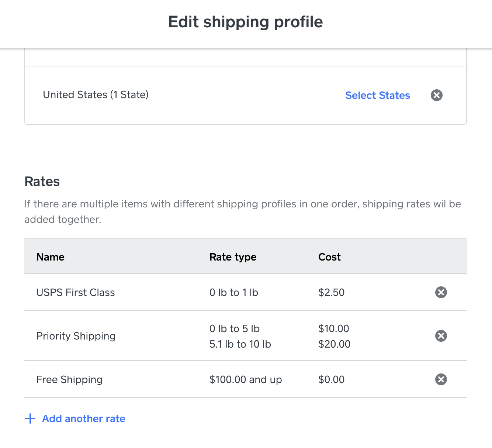Click the $20.00 Priority Shipping cost

coord(334,344)
